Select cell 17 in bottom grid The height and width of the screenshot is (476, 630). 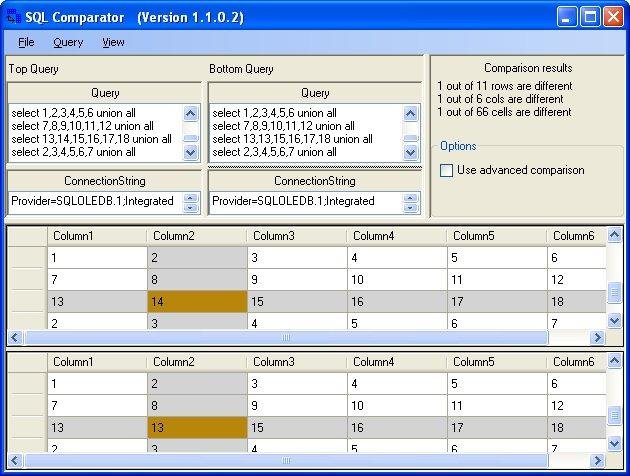[x=497, y=427]
